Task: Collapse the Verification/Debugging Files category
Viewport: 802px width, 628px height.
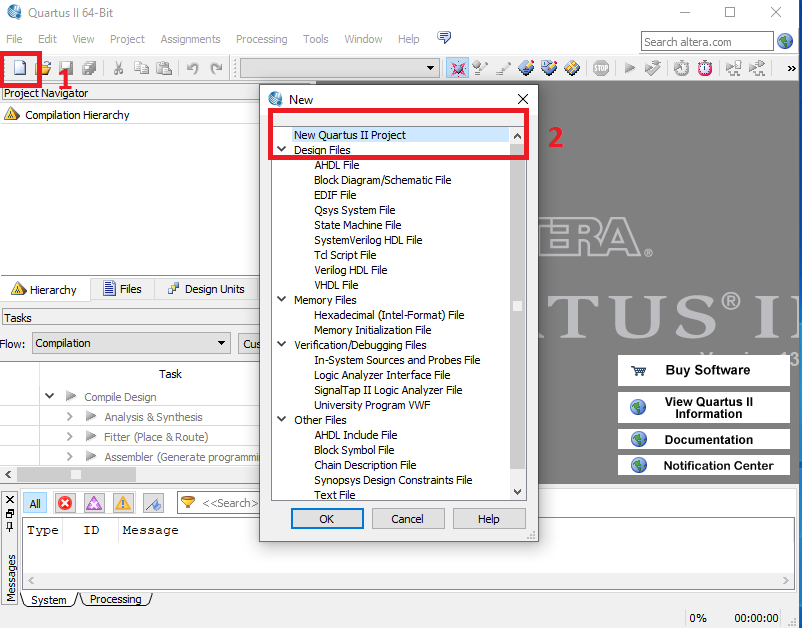Action: [x=281, y=344]
